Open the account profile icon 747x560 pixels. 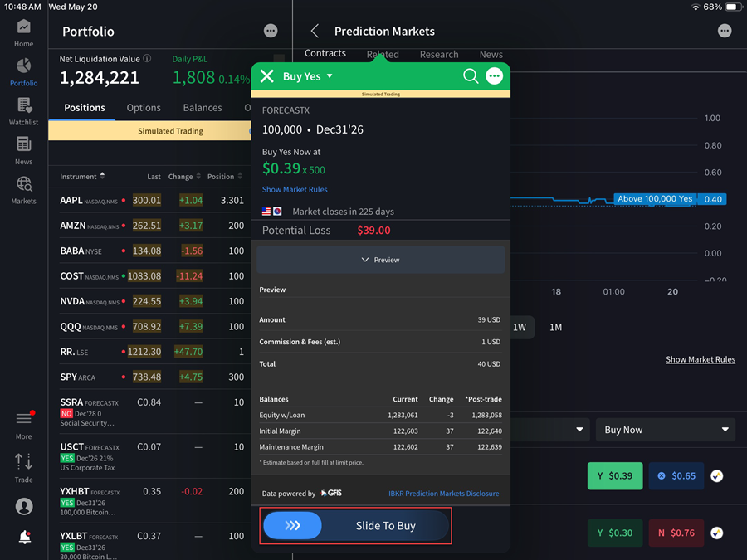24,506
